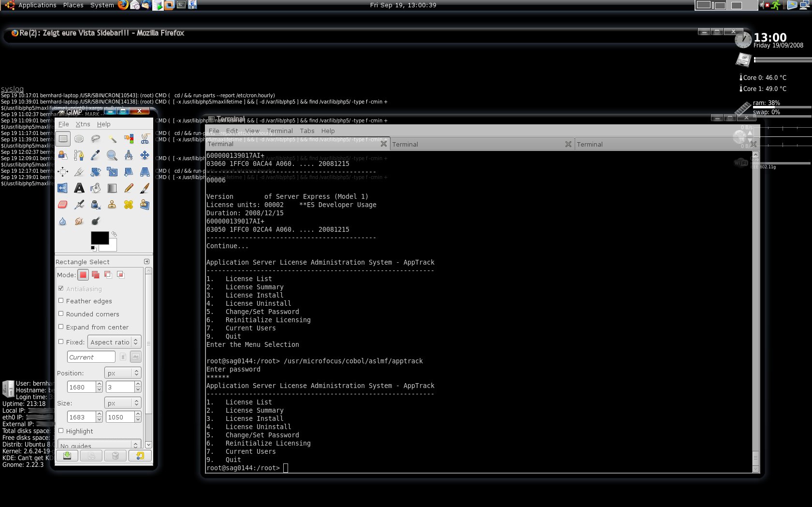Select the Scissors Select tool

tap(145, 139)
